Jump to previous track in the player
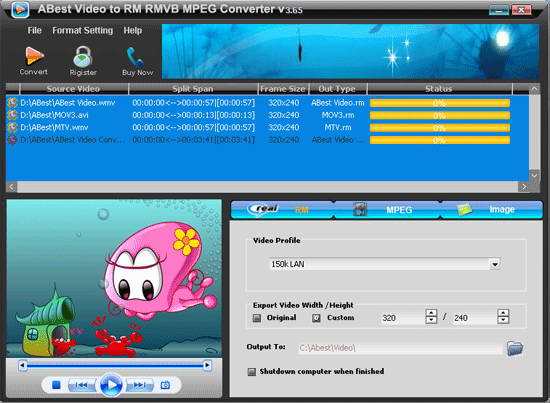The image size is (550, 403). (x=81, y=385)
